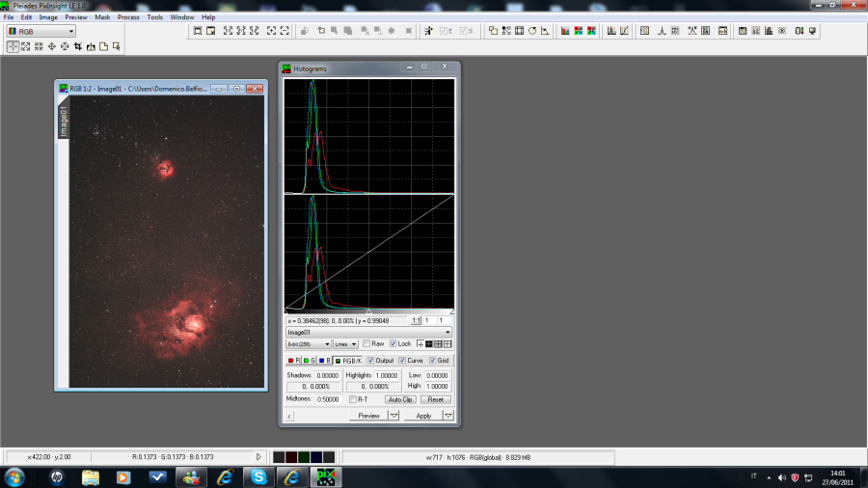868x488 pixels.
Task: Click the midtones slider triangle under histogram
Action: 368,312
